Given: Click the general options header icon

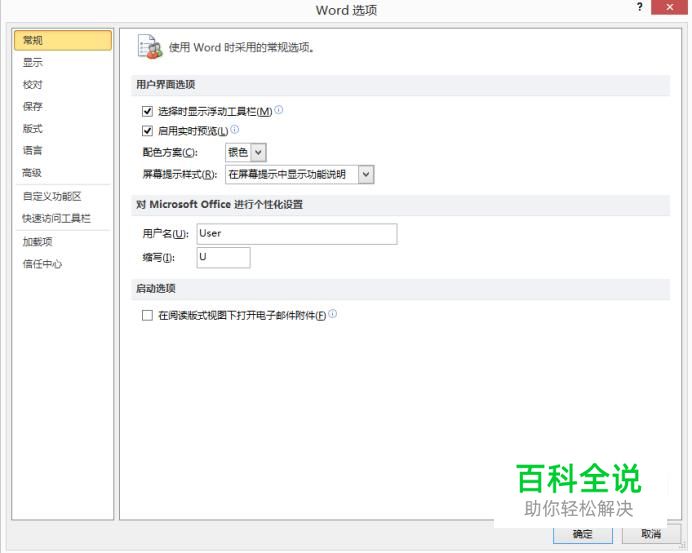Looking at the screenshot, I should coord(150,47).
